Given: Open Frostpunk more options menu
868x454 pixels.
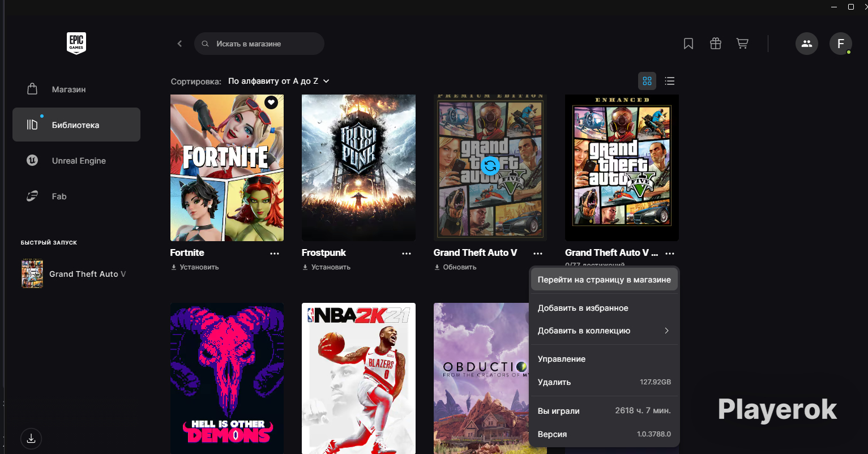Looking at the screenshot, I should click(407, 254).
